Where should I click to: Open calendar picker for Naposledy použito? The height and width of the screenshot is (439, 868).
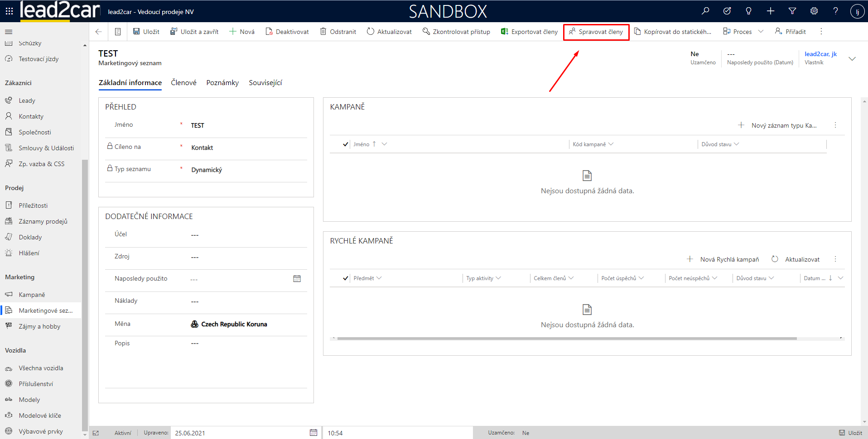pyautogui.click(x=297, y=279)
